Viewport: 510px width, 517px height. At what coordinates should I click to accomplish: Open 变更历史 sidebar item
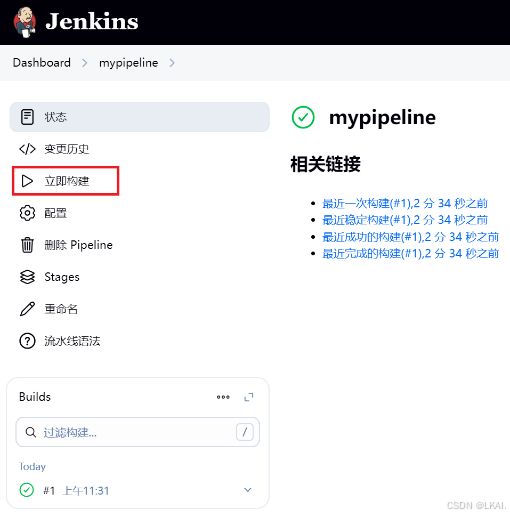(x=67, y=149)
